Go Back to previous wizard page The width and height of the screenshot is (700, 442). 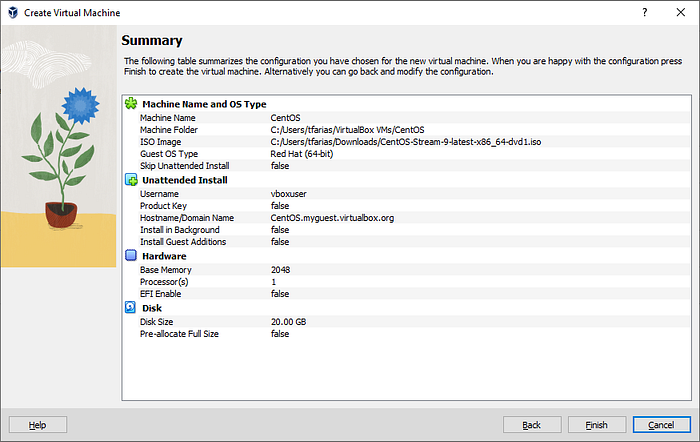(532, 425)
